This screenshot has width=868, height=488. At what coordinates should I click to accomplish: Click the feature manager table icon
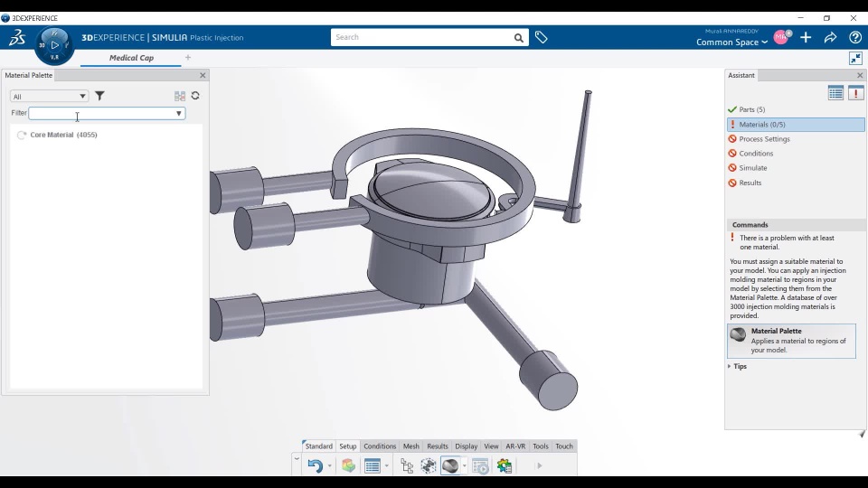click(373, 466)
